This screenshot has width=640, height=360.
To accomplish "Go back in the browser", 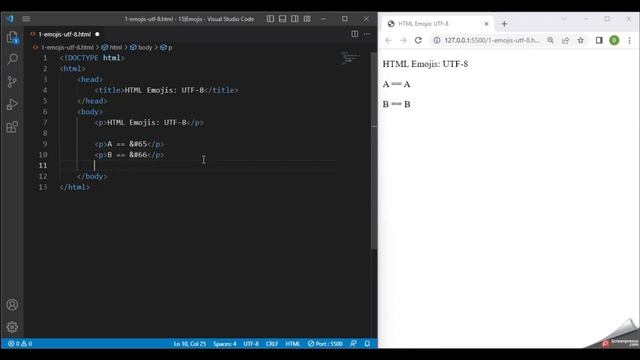I will pyautogui.click(x=388, y=40).
